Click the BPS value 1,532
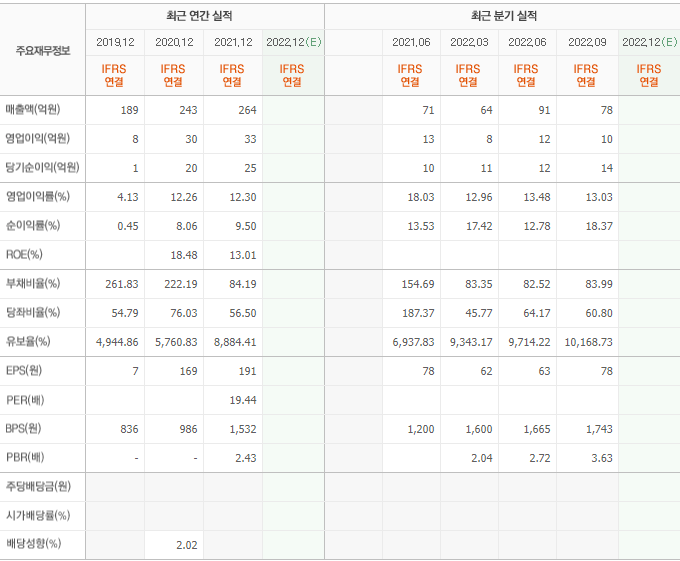 [244, 429]
